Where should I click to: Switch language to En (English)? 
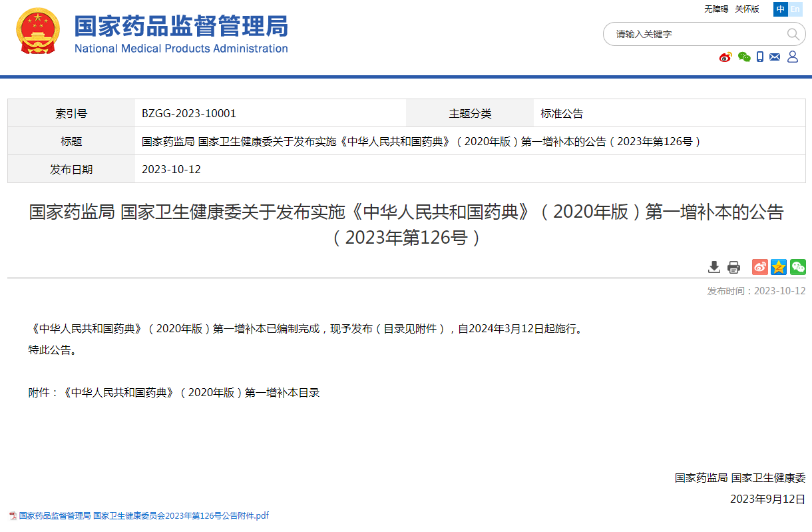[x=795, y=9]
